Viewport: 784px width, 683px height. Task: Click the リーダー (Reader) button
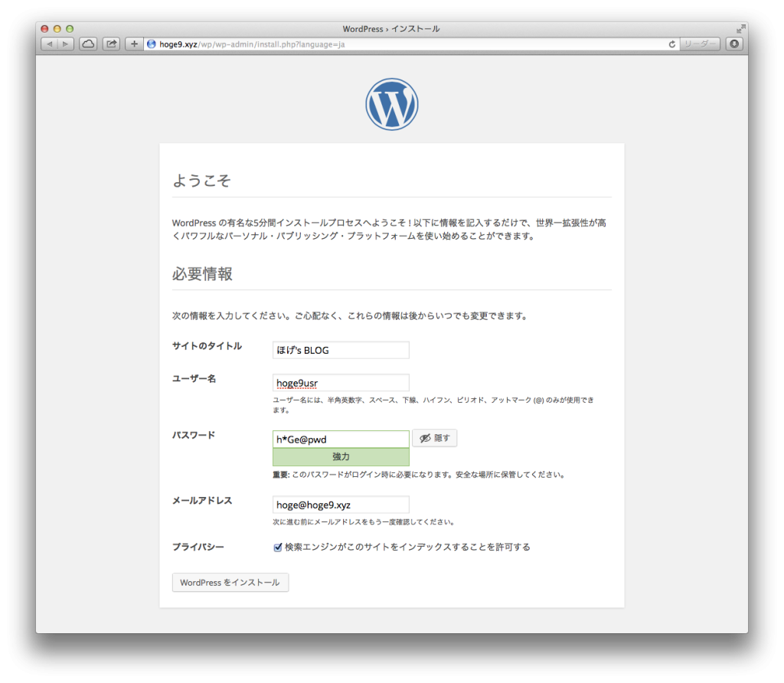700,44
